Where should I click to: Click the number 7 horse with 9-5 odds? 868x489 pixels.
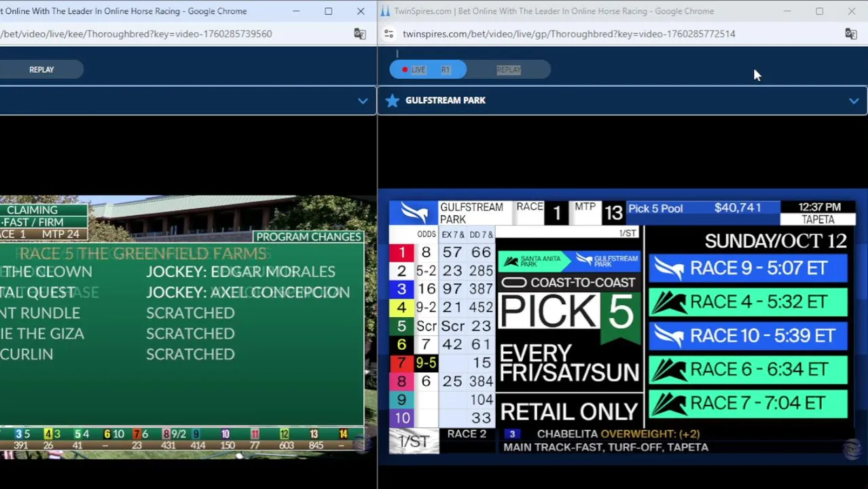click(441, 363)
